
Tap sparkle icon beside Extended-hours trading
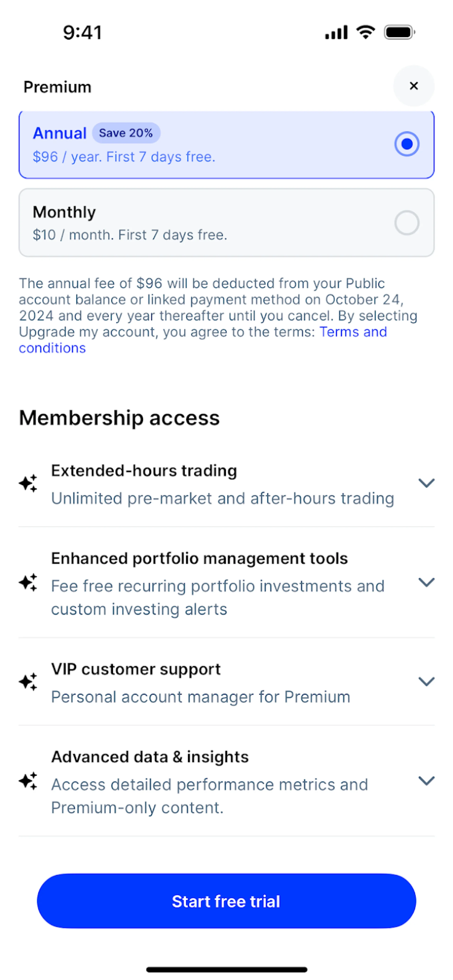(x=29, y=483)
